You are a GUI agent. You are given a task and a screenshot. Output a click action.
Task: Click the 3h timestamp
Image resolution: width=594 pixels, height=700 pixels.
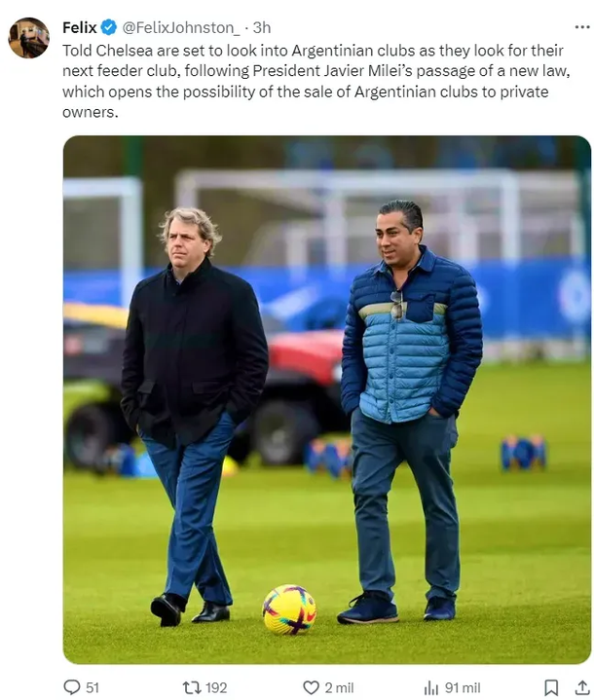coord(261,28)
